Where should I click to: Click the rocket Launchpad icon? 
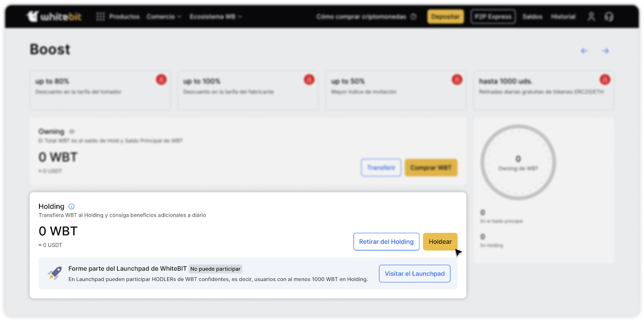click(x=55, y=273)
